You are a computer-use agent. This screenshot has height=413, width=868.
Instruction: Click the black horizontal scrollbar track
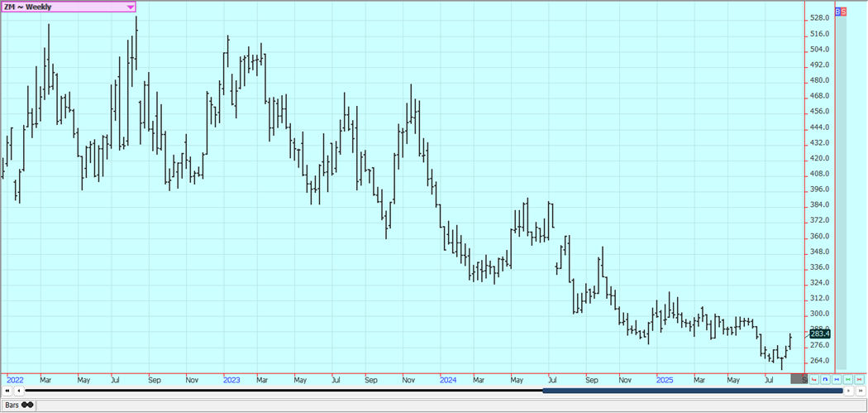coord(284,391)
